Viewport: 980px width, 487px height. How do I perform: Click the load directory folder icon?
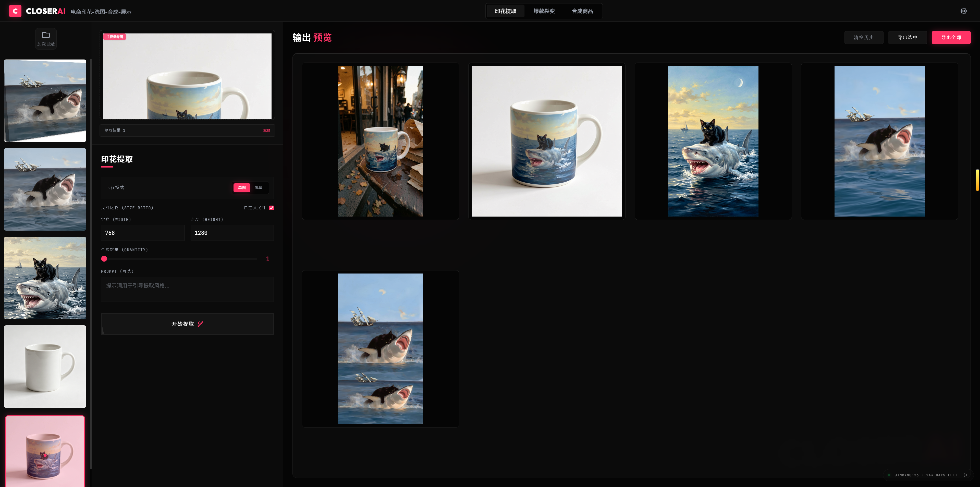click(x=46, y=35)
